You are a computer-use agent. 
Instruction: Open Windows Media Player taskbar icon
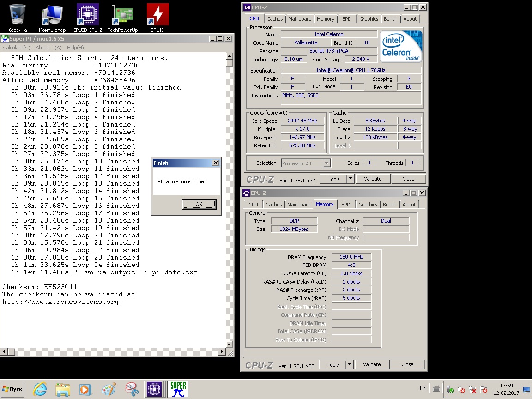pos(85,389)
